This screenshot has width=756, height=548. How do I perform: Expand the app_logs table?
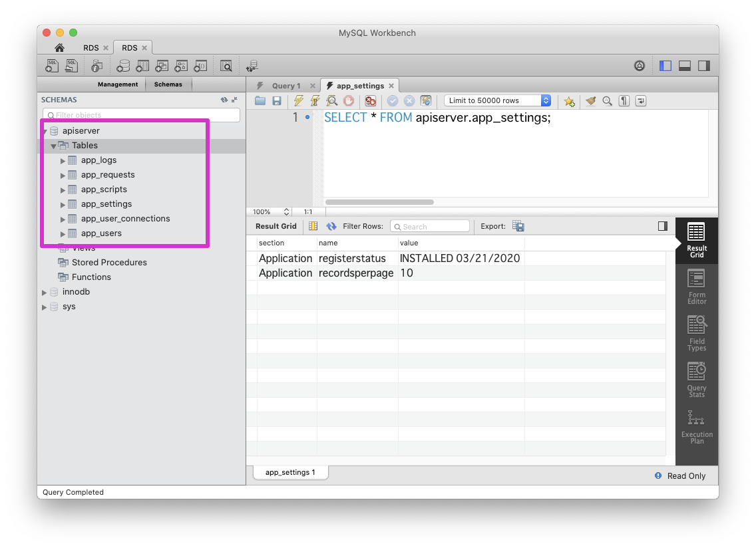coord(63,160)
